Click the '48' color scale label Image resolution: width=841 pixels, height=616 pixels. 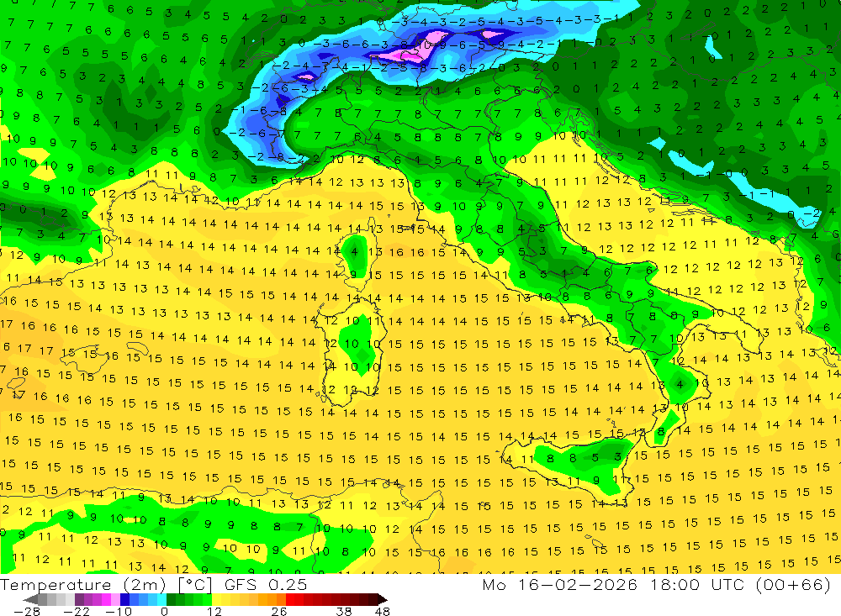[382, 611]
